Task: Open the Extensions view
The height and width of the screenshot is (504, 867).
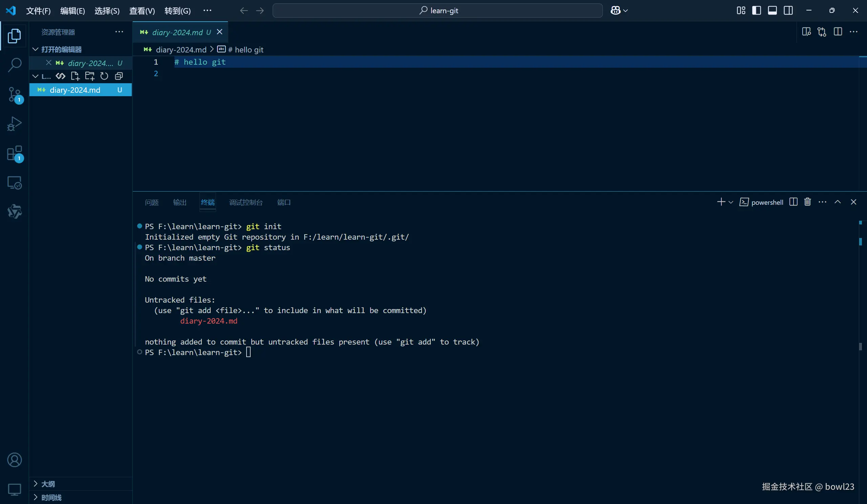Action: [x=15, y=153]
